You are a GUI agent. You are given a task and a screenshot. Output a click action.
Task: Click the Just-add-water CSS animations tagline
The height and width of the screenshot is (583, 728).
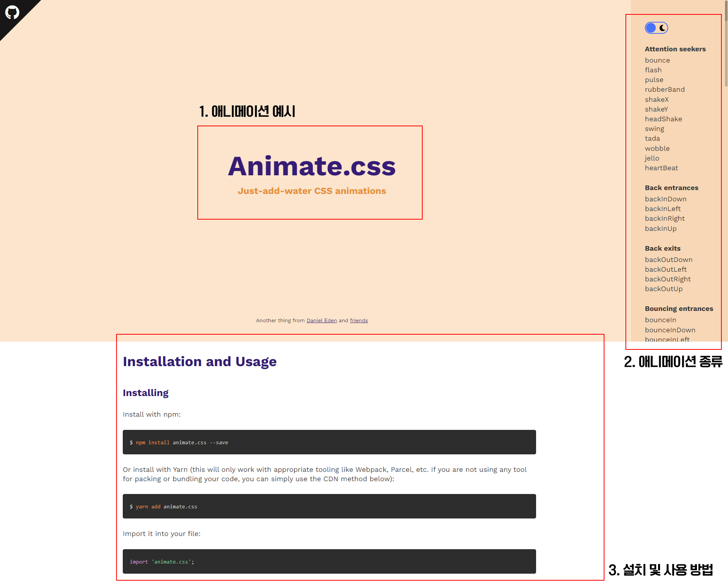point(312,191)
